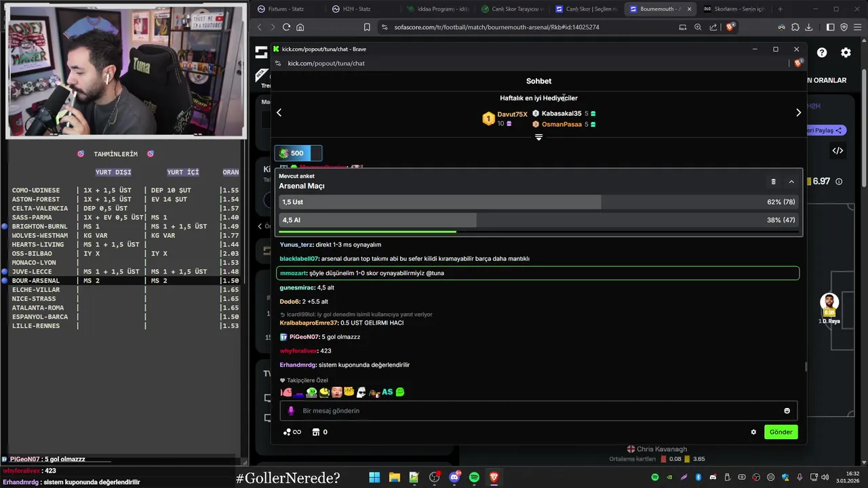This screenshot has height=488, width=868.
Task: Switch to Canlı Skor Tarayıcısı tab
Action: (x=512, y=9)
